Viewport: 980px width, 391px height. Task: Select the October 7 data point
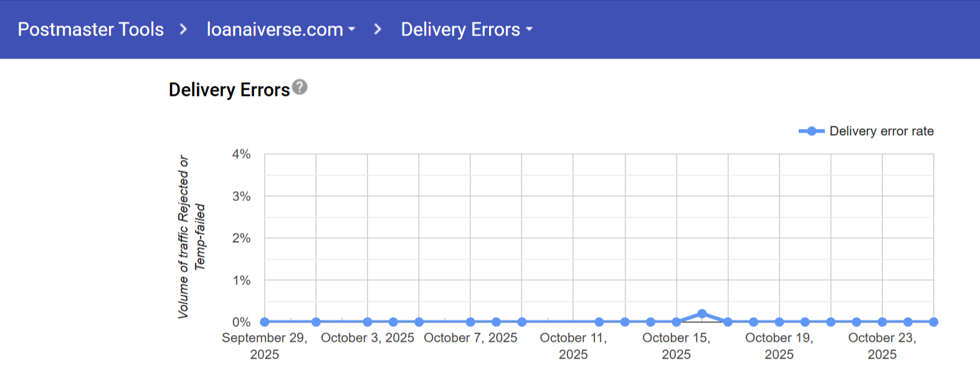pyautogui.click(x=470, y=322)
